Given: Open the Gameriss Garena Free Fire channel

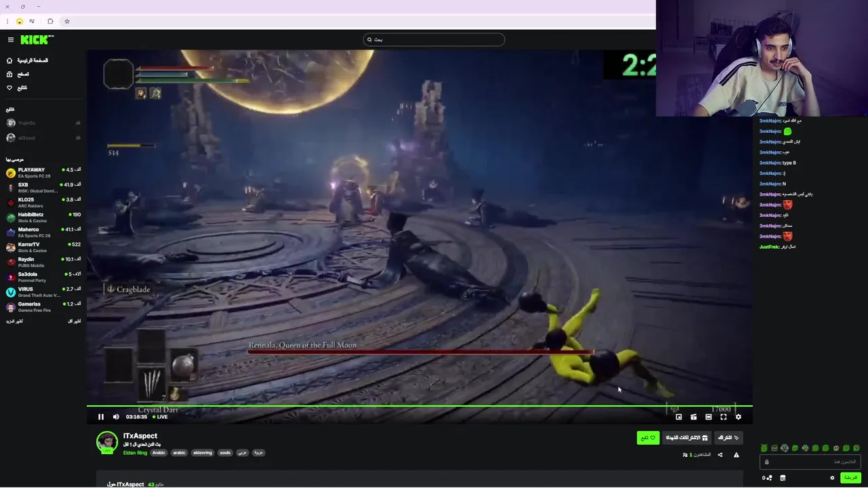Looking at the screenshot, I should [43, 307].
